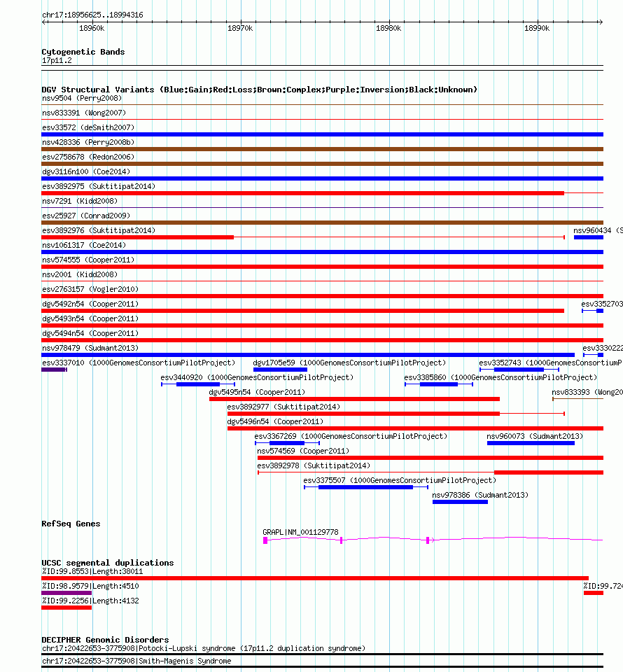Click the purple bar under esv3337010
623x672 pixels.
(x=54, y=370)
